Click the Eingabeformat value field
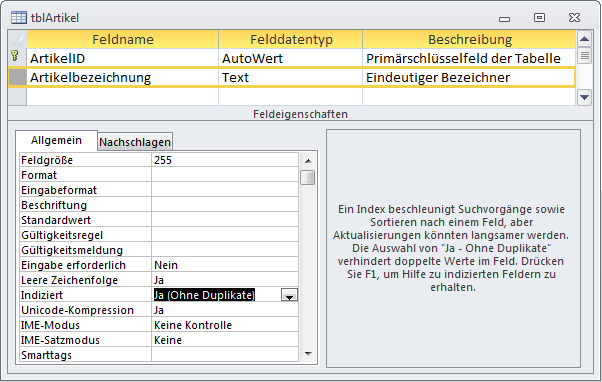602x382 pixels. click(225, 190)
